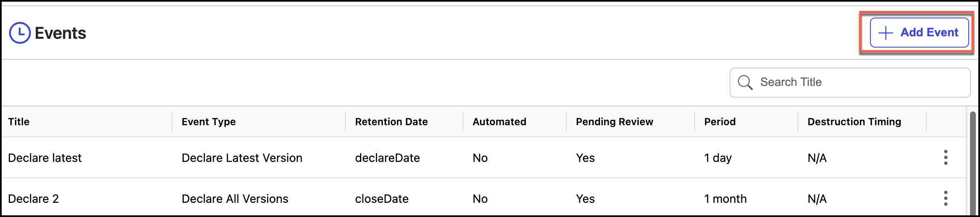Viewport: 980px width, 217px height.
Task: Click the Declare All Versions event type
Action: pos(235,199)
